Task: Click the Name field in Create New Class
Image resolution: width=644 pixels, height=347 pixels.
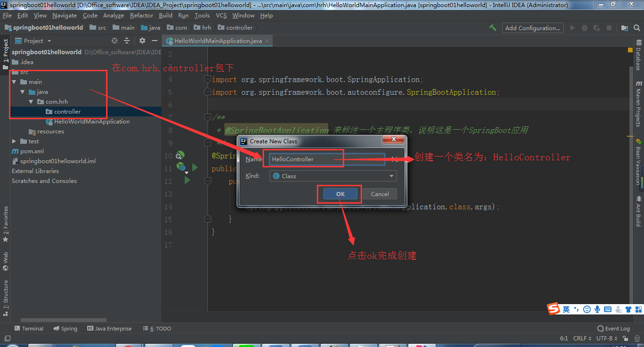Action: coord(327,159)
